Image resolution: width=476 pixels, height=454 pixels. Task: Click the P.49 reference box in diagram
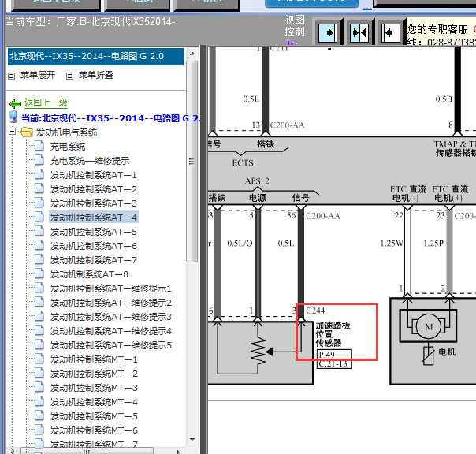pyautogui.click(x=334, y=355)
